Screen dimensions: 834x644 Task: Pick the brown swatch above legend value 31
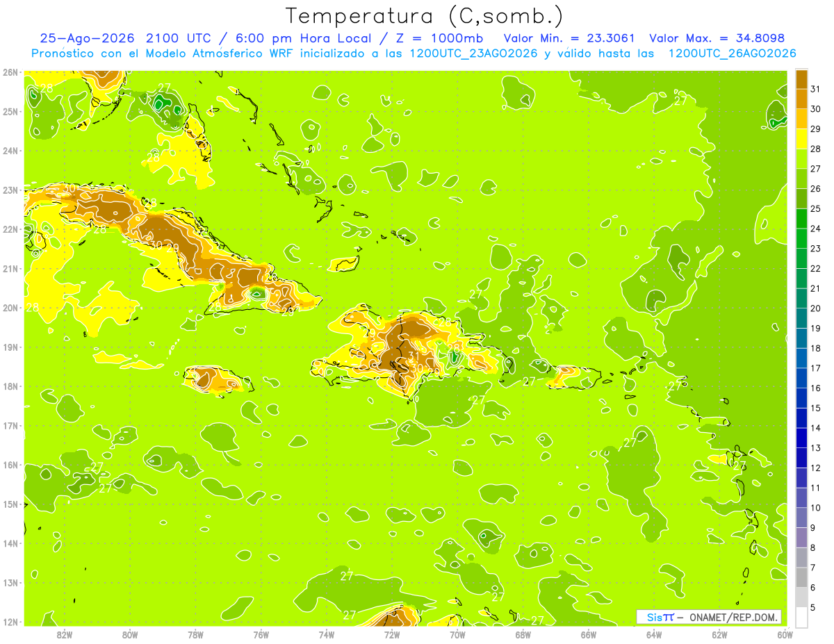[801, 79]
